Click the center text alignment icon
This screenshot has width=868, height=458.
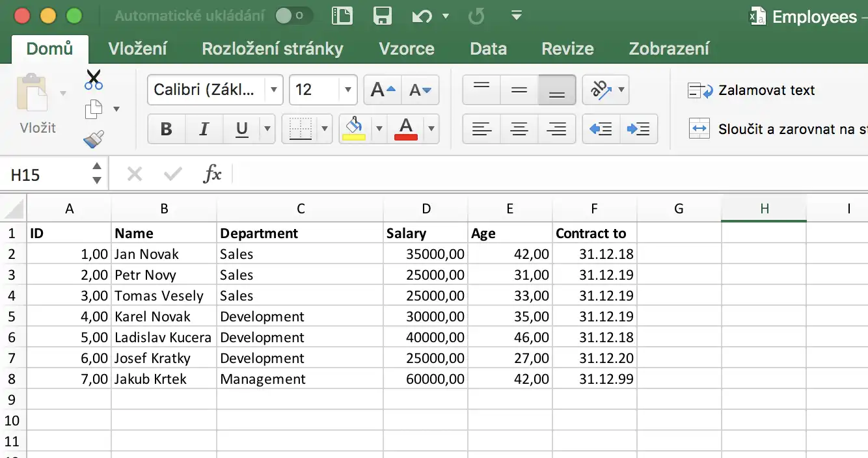coord(519,129)
